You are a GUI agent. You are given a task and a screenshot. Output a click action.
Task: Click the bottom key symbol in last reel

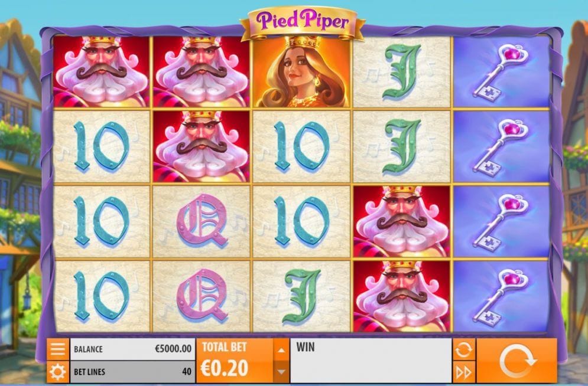click(x=501, y=296)
